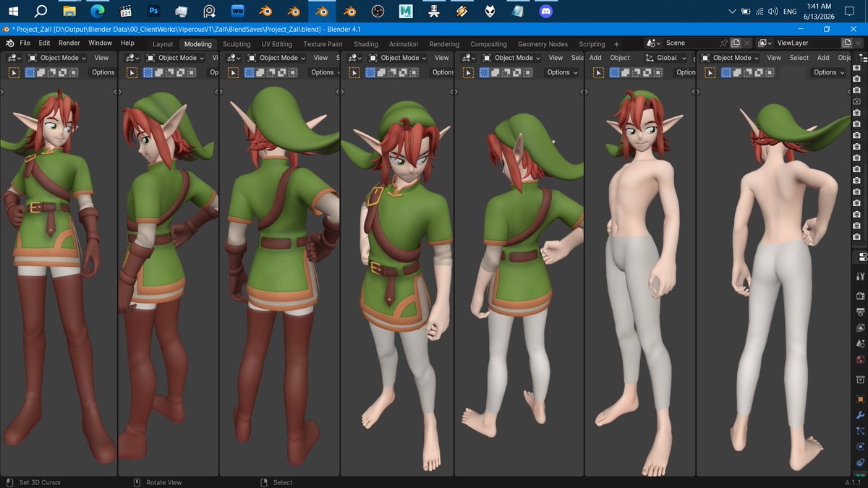
Task: Click the ENG language indicator
Action: click(791, 11)
